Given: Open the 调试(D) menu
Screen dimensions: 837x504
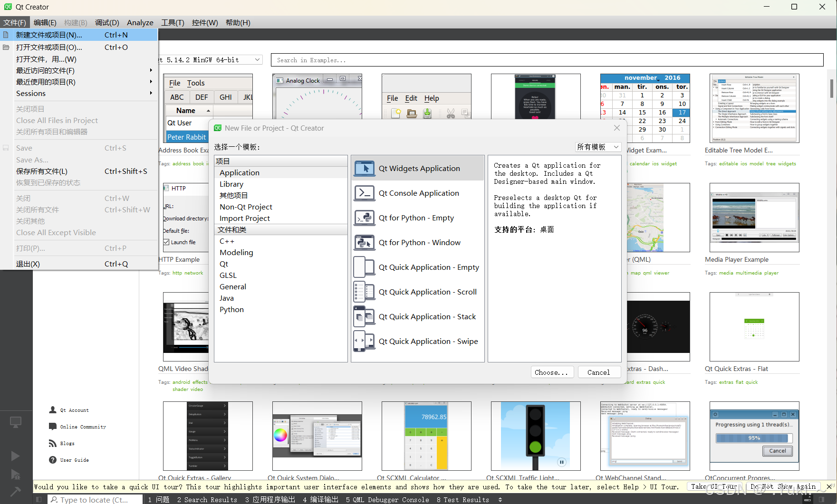Looking at the screenshot, I should point(107,22).
